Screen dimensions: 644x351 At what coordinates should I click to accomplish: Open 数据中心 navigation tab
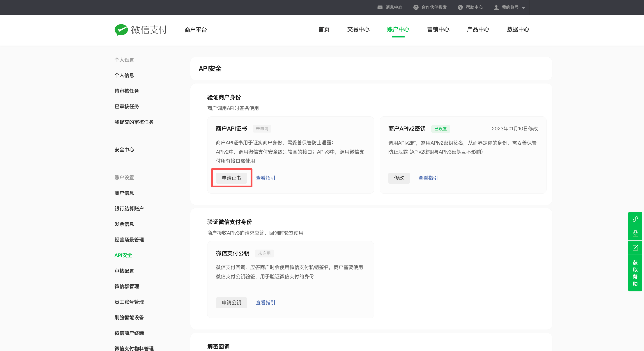click(x=518, y=29)
